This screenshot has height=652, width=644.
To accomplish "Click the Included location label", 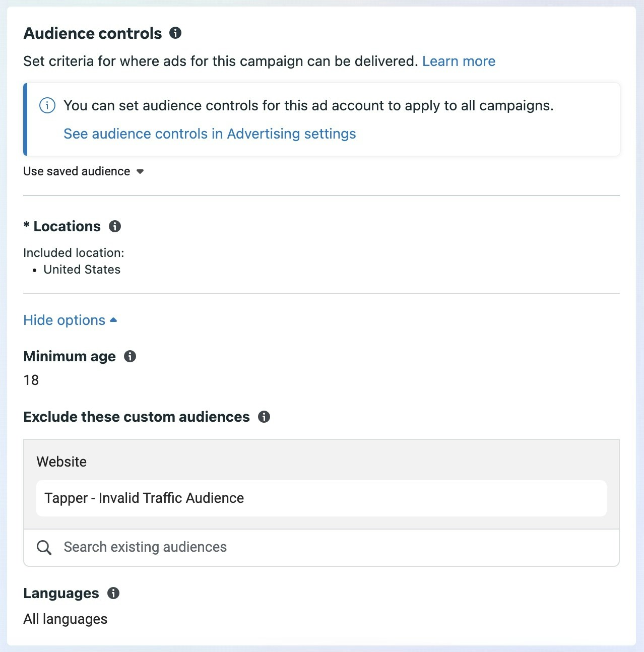I will point(73,252).
